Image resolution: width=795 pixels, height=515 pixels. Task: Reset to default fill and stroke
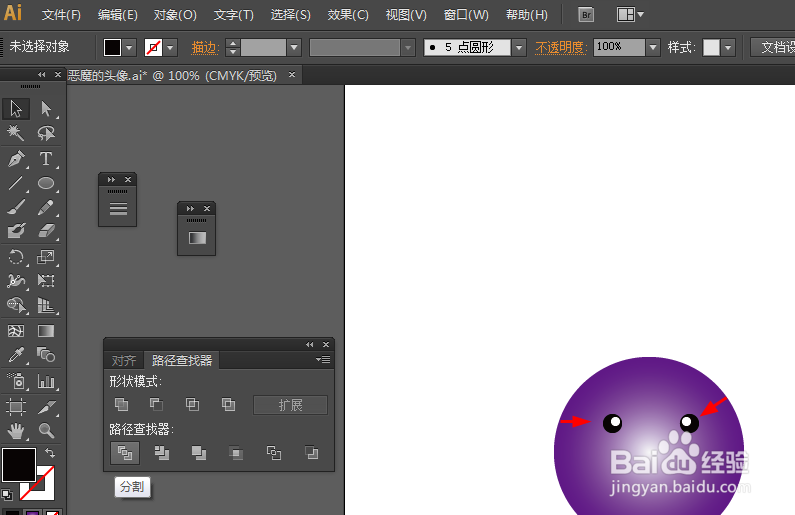(7, 494)
